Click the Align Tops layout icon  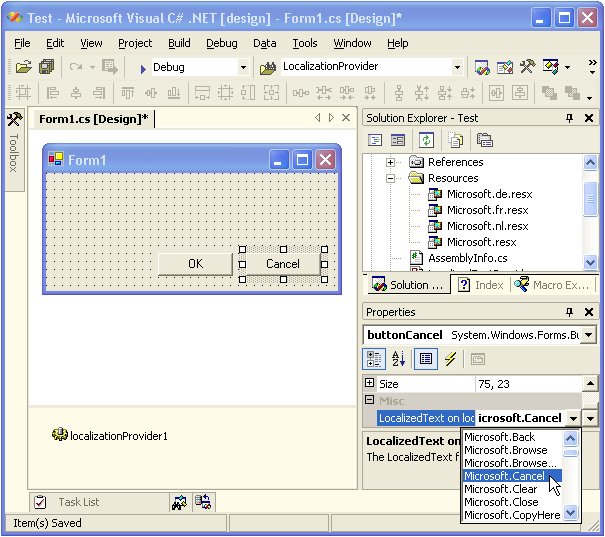point(128,93)
